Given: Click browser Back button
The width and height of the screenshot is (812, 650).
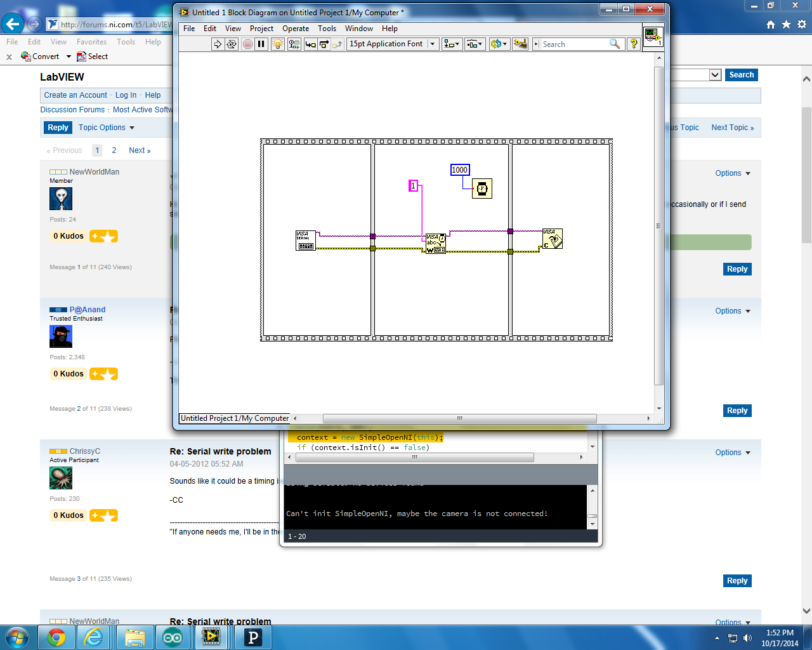Looking at the screenshot, I should click(x=13, y=24).
